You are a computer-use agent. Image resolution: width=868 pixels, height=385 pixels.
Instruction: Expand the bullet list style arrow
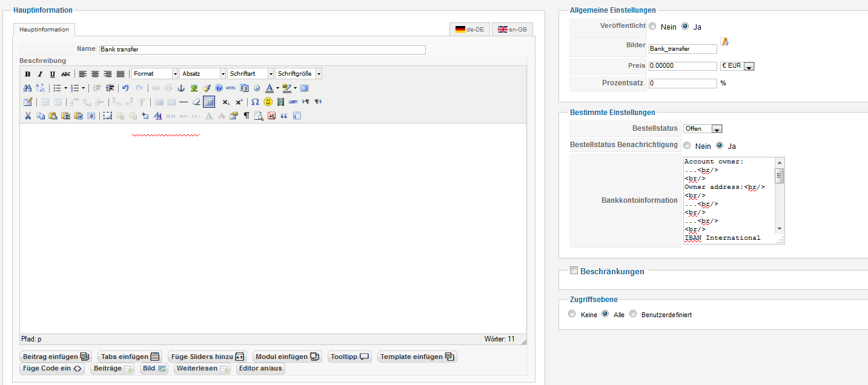[65, 88]
